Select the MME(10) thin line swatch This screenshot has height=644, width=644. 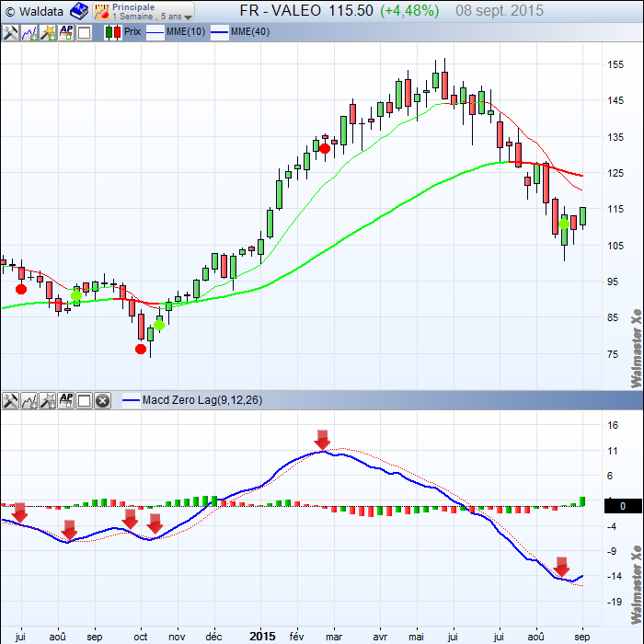click(155, 32)
